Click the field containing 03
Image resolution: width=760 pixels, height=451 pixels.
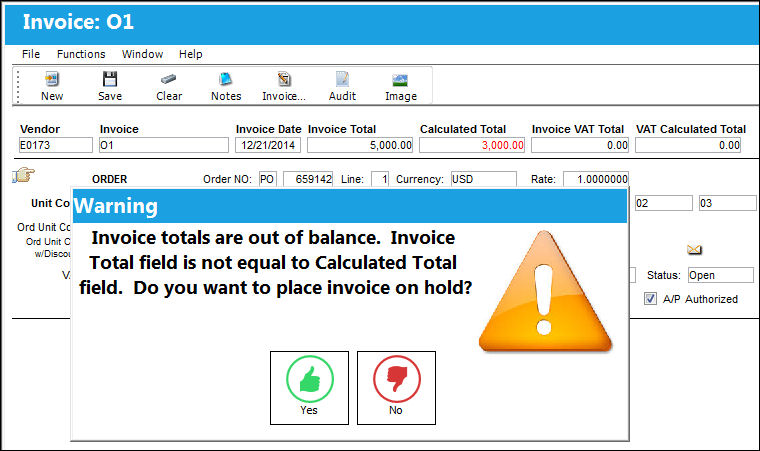(728, 203)
